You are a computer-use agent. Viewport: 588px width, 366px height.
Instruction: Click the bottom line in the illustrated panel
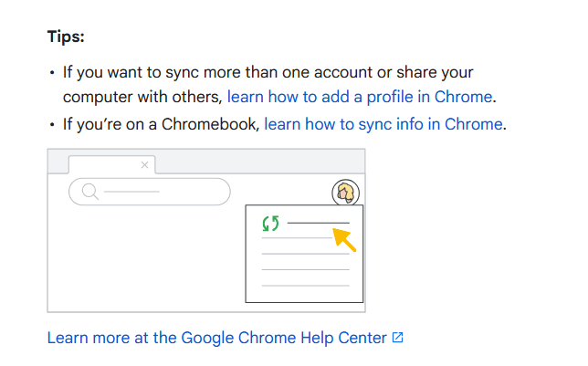305,285
